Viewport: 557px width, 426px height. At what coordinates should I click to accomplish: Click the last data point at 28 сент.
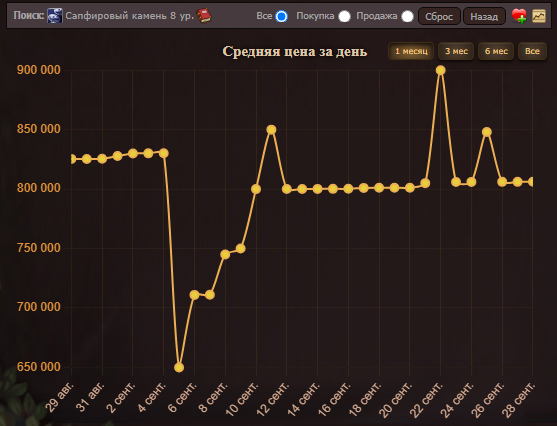coord(532,182)
